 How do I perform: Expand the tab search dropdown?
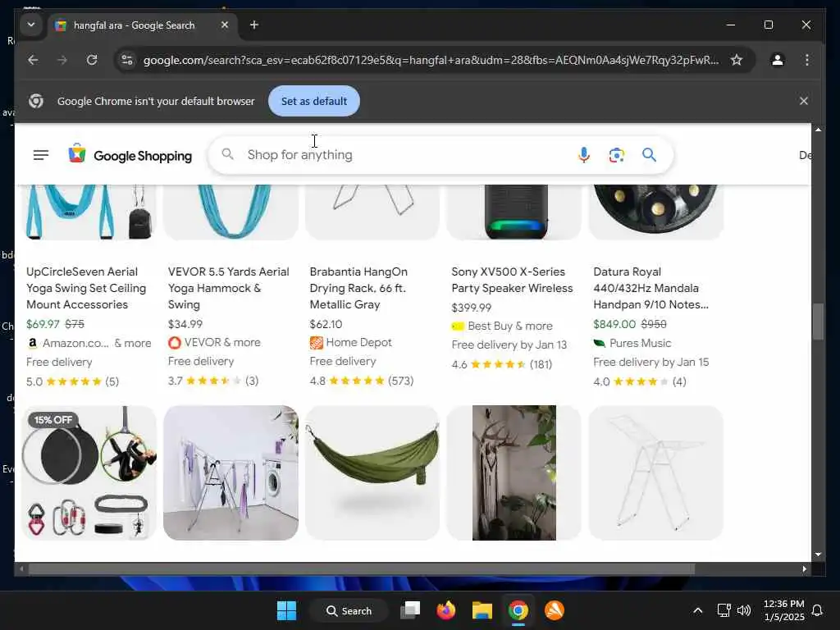click(x=31, y=25)
